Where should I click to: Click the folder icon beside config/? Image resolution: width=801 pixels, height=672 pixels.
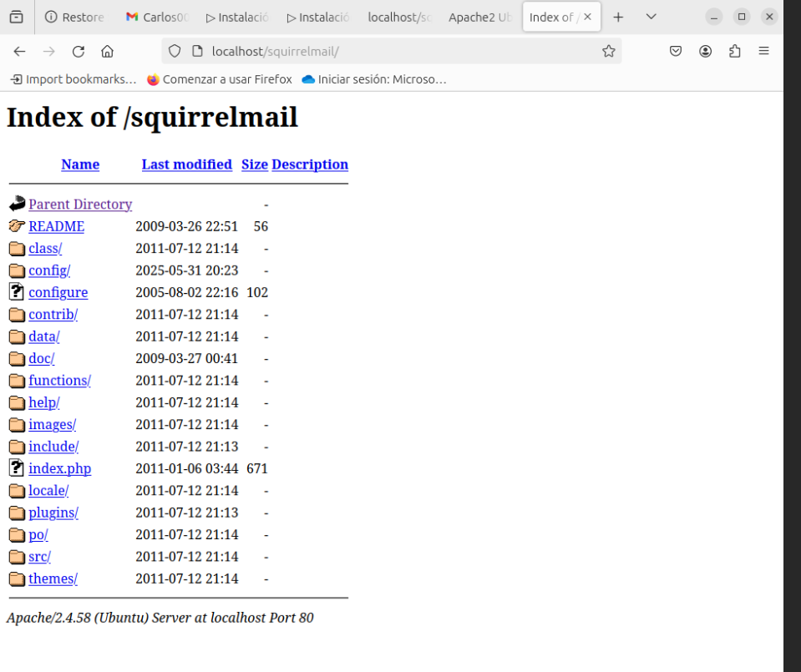(17, 270)
